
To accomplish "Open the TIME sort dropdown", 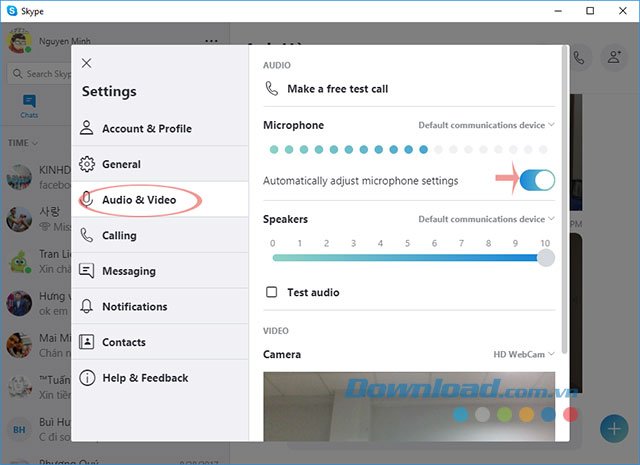I will [22, 143].
